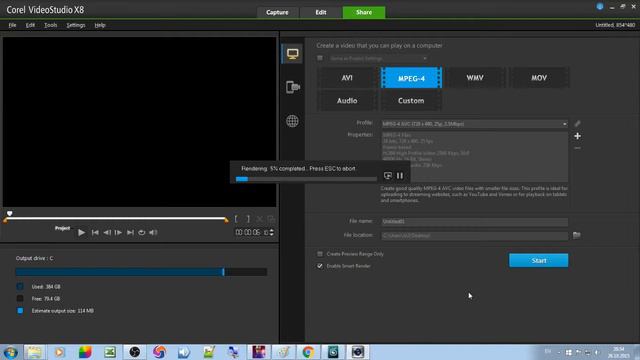
Task: Click the blue Start button
Action: click(538, 260)
